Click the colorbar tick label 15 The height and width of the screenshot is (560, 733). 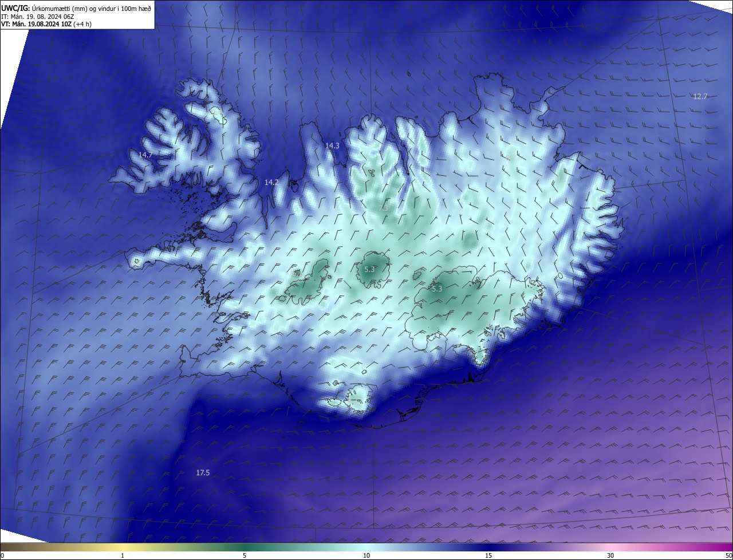(488, 555)
